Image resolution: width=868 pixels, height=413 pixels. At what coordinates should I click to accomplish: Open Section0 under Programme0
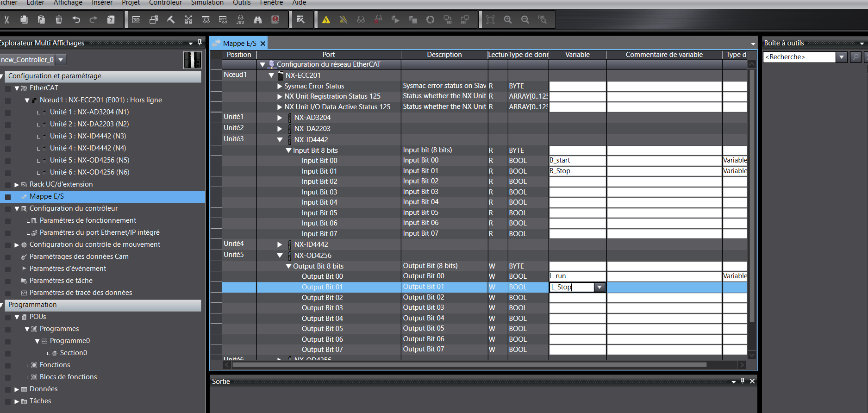(73, 353)
